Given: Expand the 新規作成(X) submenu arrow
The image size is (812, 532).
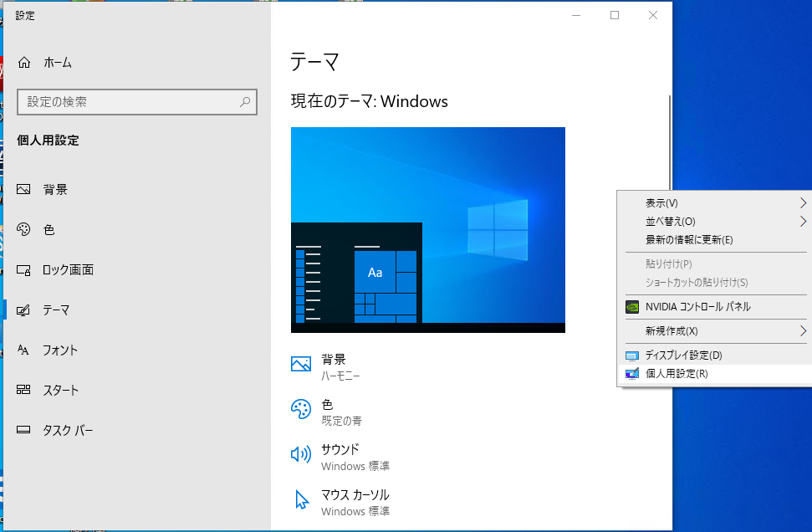Looking at the screenshot, I should pyautogui.click(x=803, y=330).
